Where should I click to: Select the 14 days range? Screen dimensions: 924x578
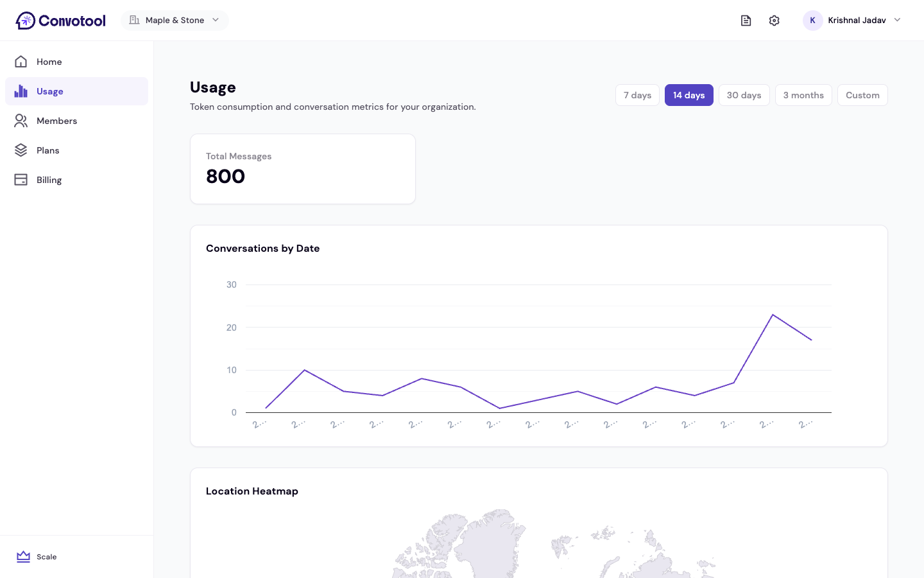click(x=689, y=95)
